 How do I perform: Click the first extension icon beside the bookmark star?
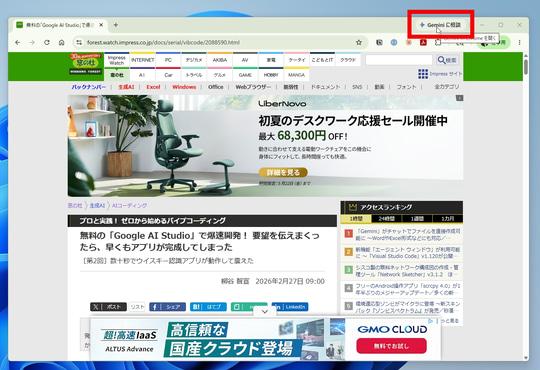pyautogui.click(x=379, y=42)
